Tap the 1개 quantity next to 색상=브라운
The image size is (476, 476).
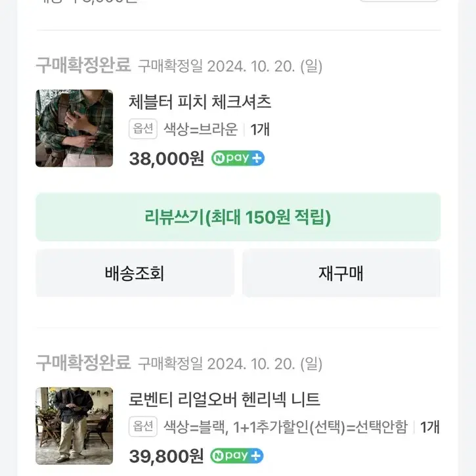click(x=260, y=129)
